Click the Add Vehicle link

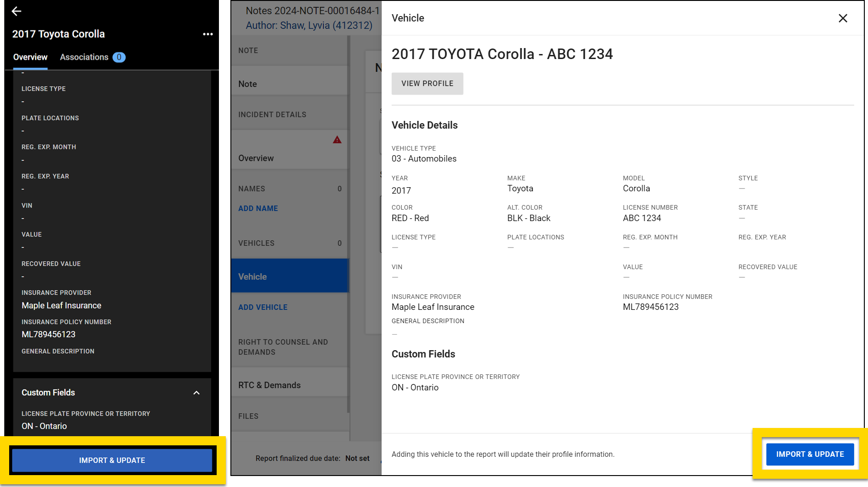click(x=263, y=307)
